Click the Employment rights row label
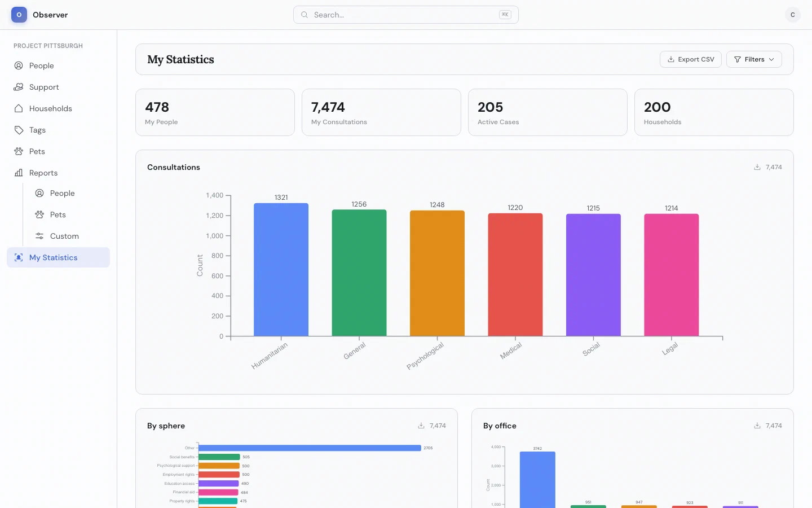Viewport: 812px width, 508px height. click(x=179, y=475)
